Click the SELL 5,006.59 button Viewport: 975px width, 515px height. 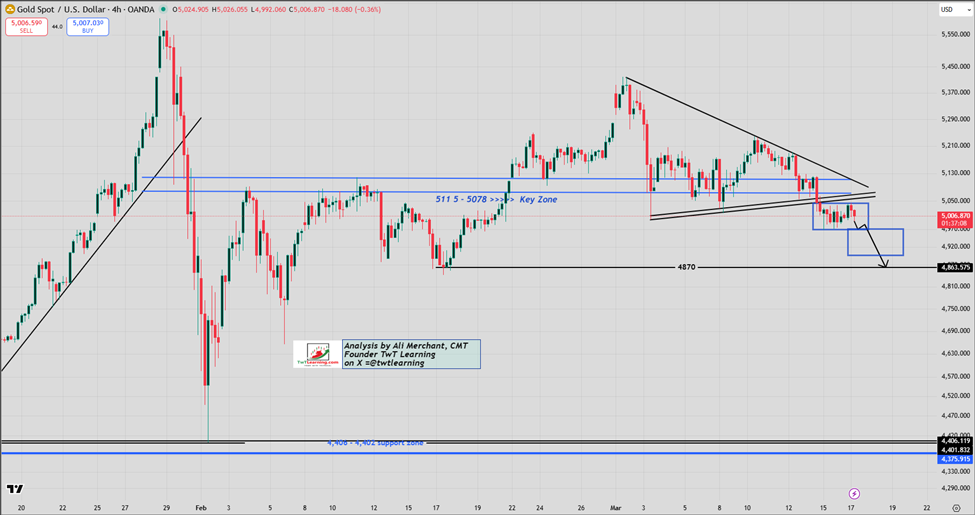coord(27,26)
